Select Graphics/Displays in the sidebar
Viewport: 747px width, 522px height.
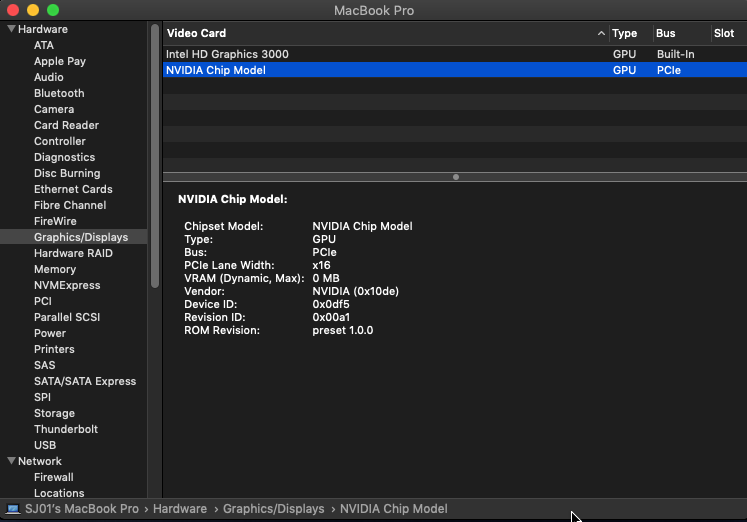click(81, 237)
